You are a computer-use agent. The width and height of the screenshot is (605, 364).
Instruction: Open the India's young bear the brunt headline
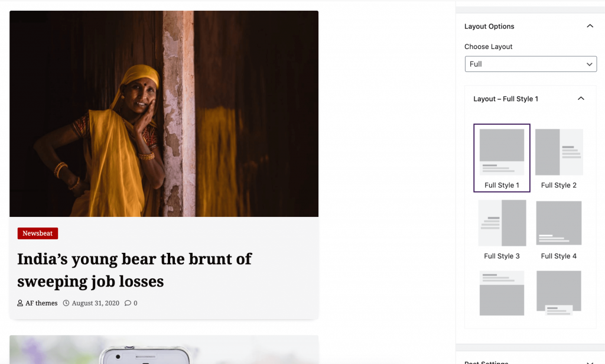click(134, 270)
